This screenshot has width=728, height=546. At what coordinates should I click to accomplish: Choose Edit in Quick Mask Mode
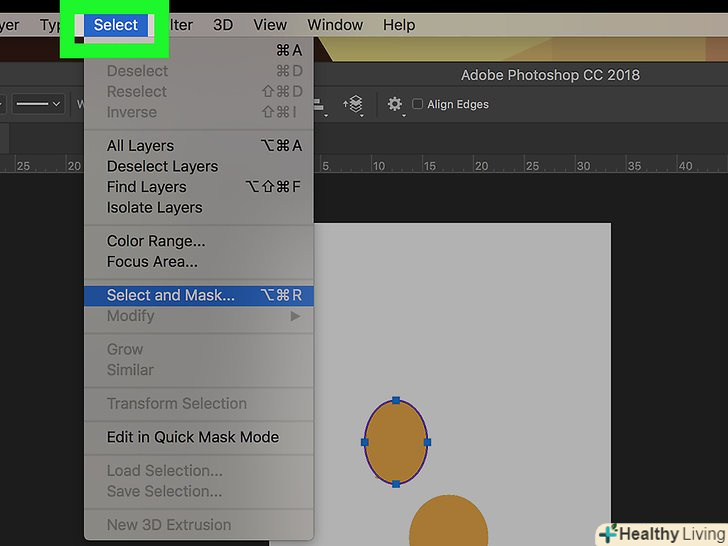(x=192, y=437)
